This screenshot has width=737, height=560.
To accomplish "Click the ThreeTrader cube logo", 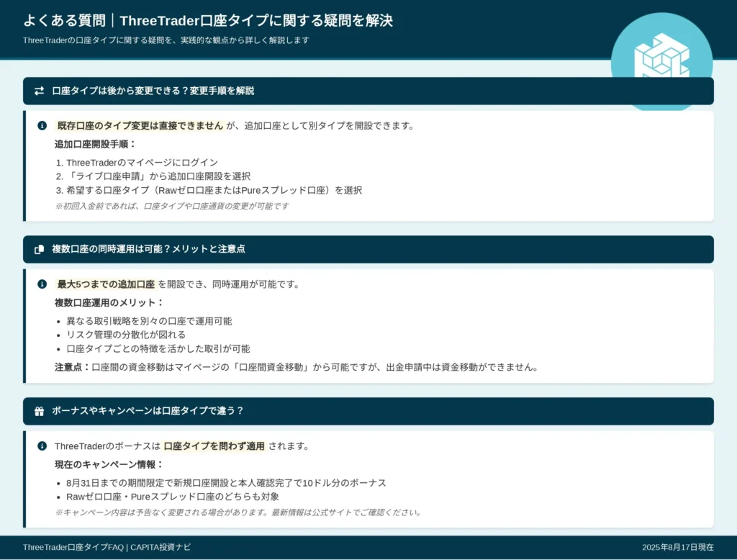I will (662, 55).
